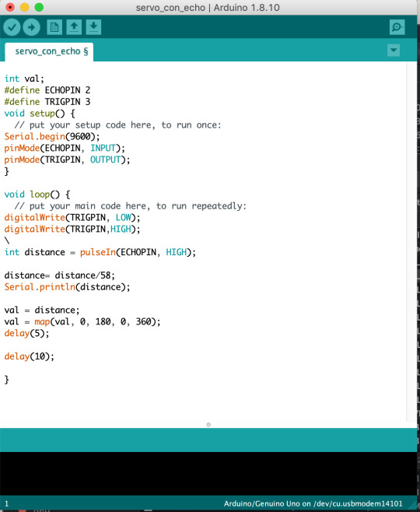The image size is (420, 512).
Task: Click the black console output area
Action: click(x=208, y=473)
